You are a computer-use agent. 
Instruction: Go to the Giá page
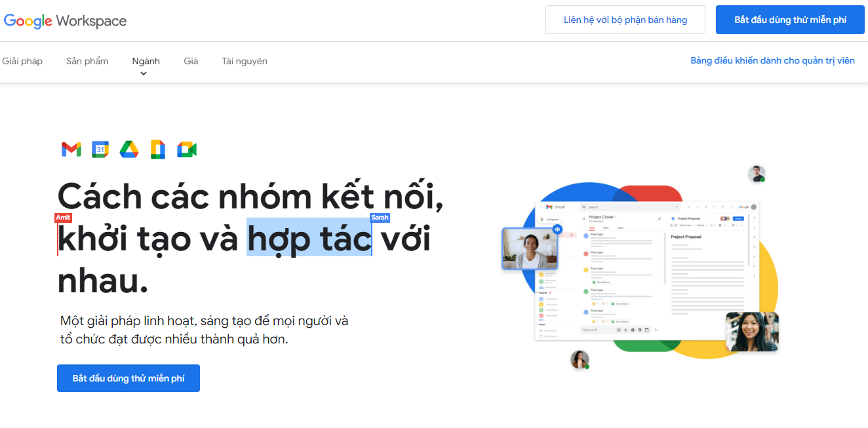pyautogui.click(x=191, y=61)
